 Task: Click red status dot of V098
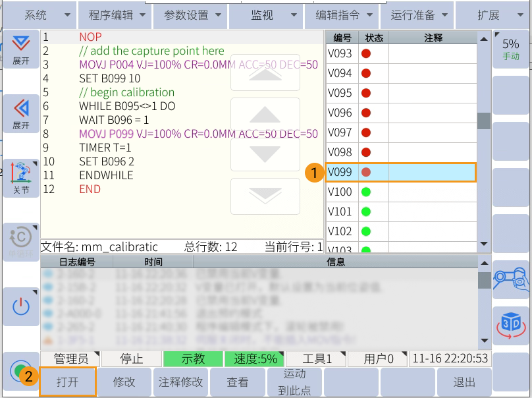click(366, 152)
